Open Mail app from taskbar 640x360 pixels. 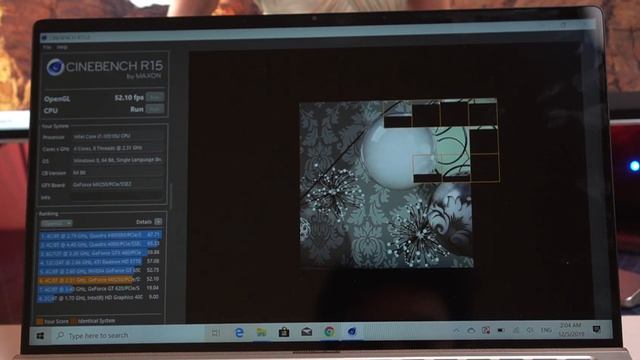[x=307, y=332]
